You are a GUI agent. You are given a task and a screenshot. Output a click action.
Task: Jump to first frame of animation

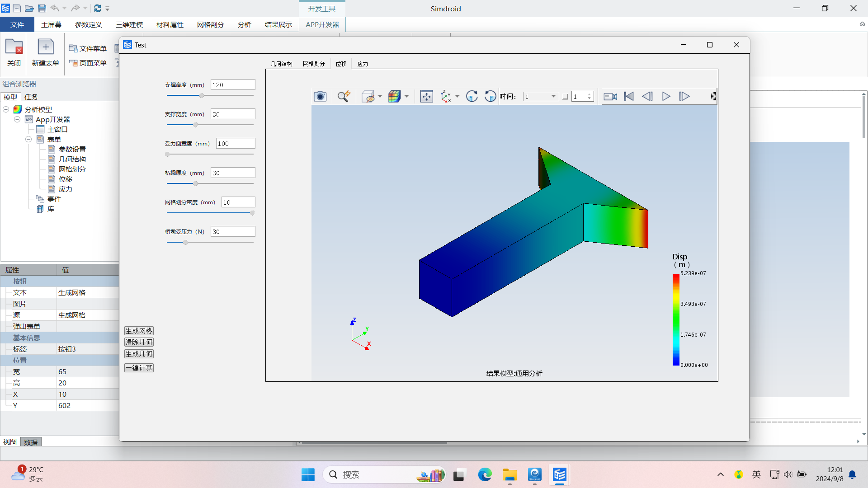pos(629,96)
